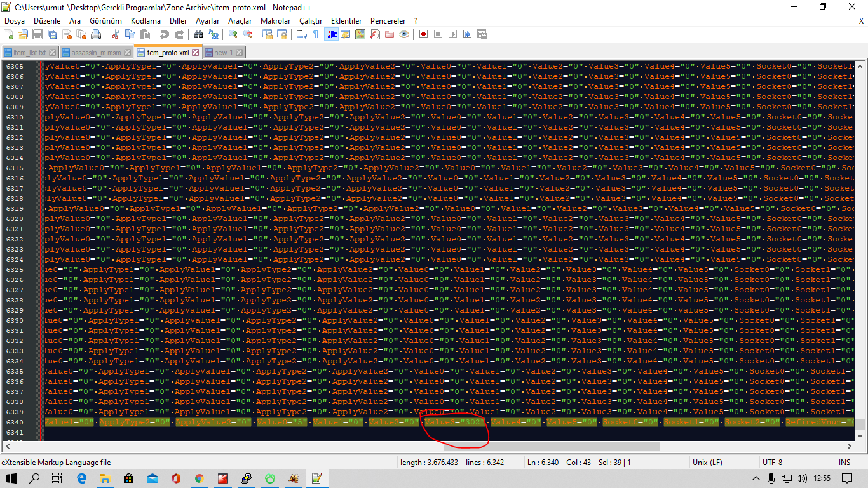
Task: Click the vertical scrollbar thumb
Action: click(x=860, y=425)
